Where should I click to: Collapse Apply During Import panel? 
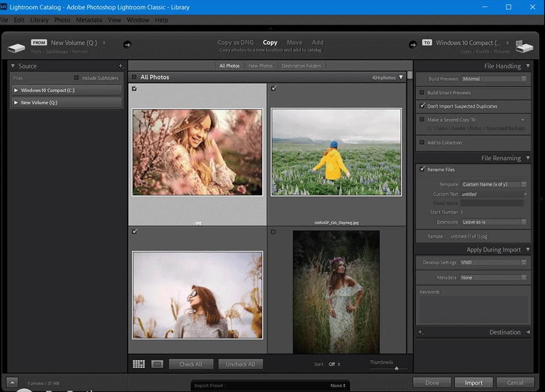pos(527,249)
